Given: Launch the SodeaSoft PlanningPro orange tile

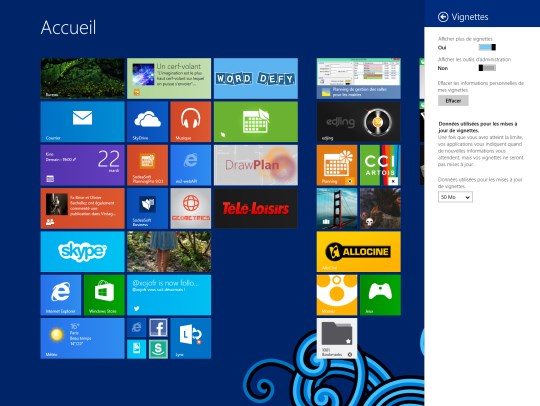Looking at the screenshot, I should [147, 165].
